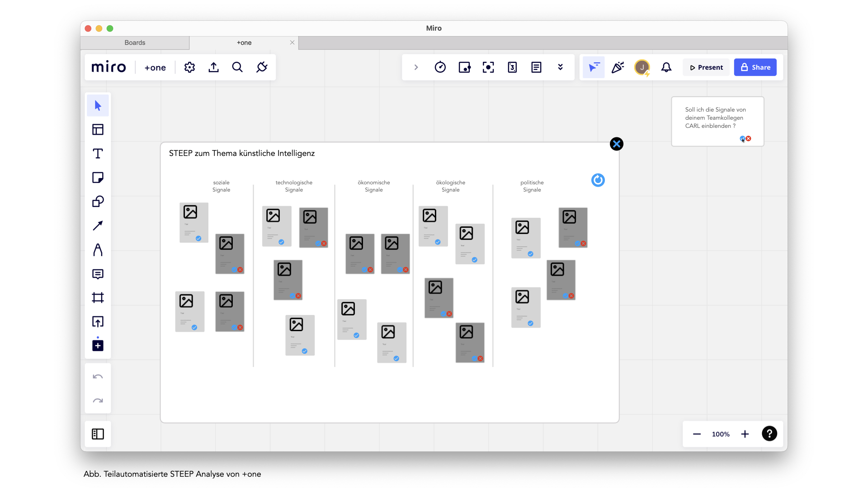The width and height of the screenshot is (868, 488).
Task: Expand more collaboration tools chevron
Action: (x=560, y=67)
